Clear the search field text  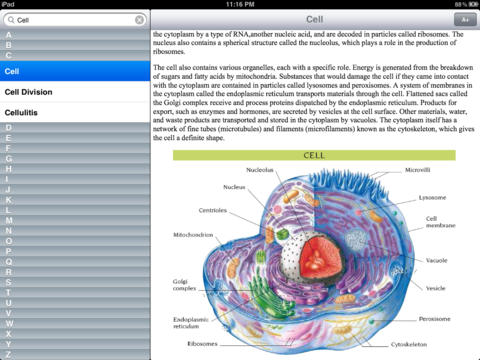(140, 20)
